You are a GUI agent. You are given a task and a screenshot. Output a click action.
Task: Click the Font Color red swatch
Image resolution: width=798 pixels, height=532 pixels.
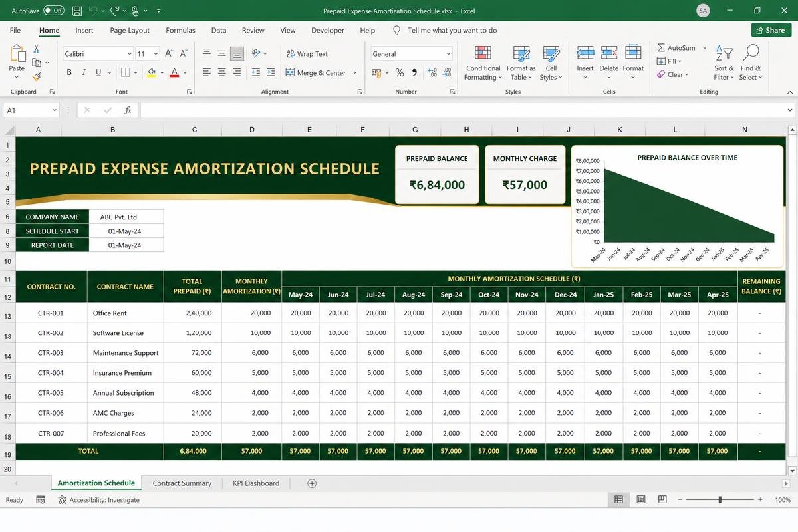coord(174,72)
